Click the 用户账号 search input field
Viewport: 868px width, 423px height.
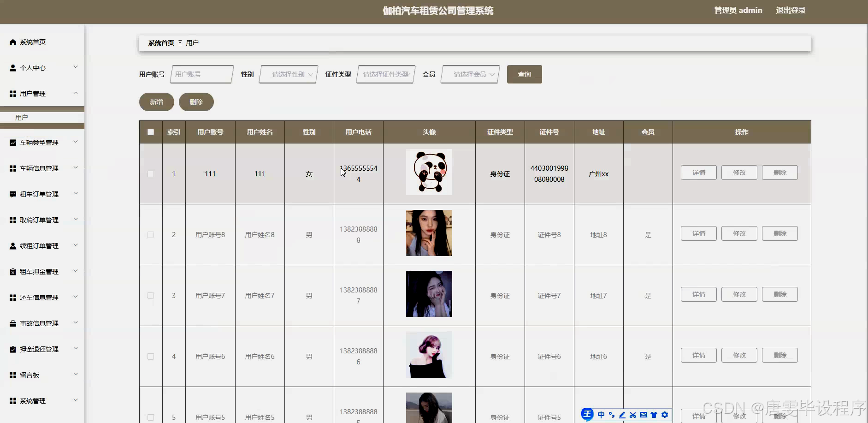pyautogui.click(x=202, y=74)
